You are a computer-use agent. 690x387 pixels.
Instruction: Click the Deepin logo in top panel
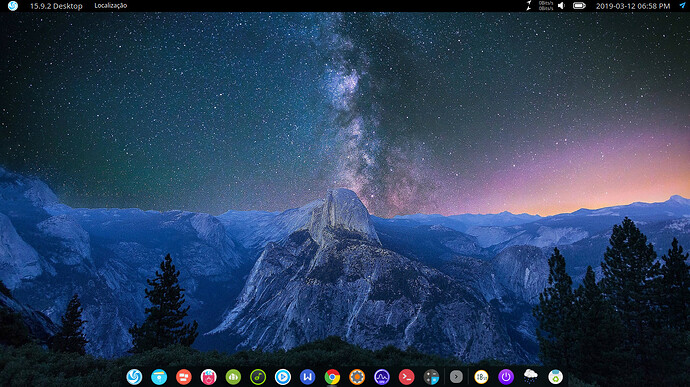tap(13, 6)
